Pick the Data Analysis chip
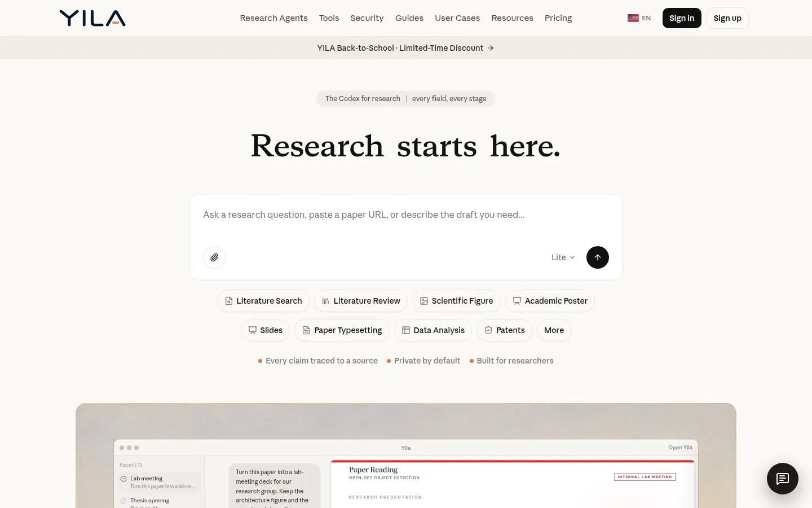Screen dimensions: 812x508 click(433, 330)
